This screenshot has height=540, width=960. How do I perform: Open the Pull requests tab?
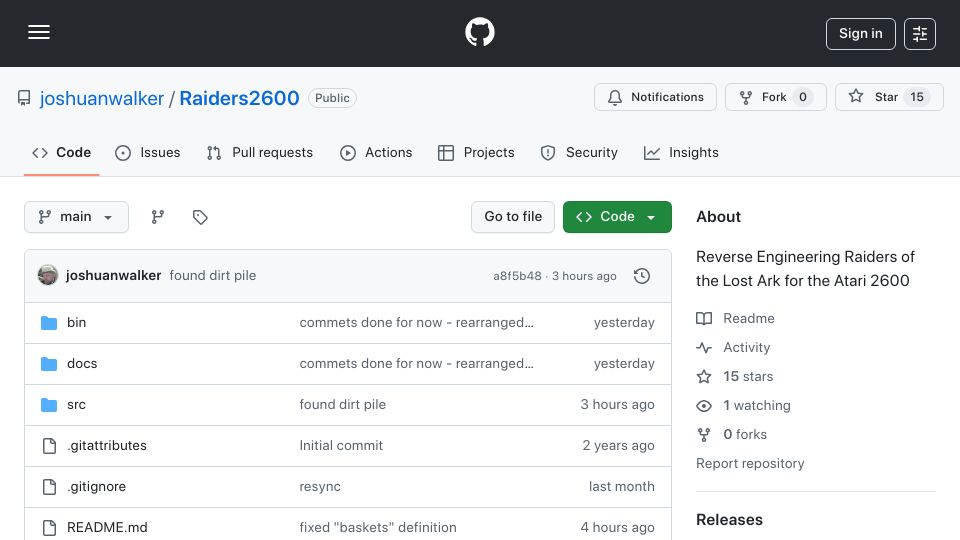pos(260,152)
